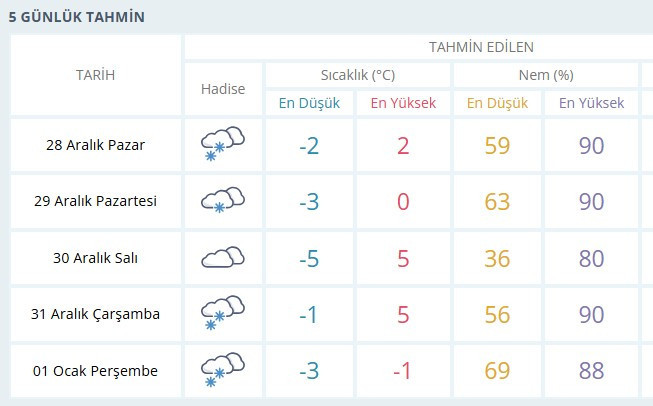653x406 pixels.
Task: Click the En Yüksek humidity subheader
Action: coord(591,103)
